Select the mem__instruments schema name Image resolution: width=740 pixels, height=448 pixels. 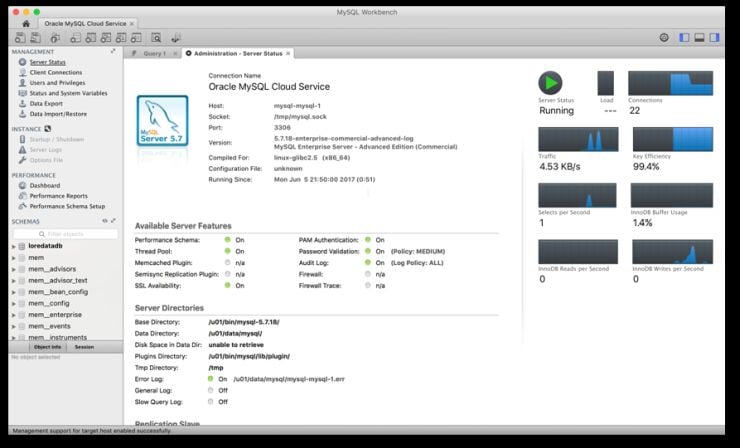(58, 338)
